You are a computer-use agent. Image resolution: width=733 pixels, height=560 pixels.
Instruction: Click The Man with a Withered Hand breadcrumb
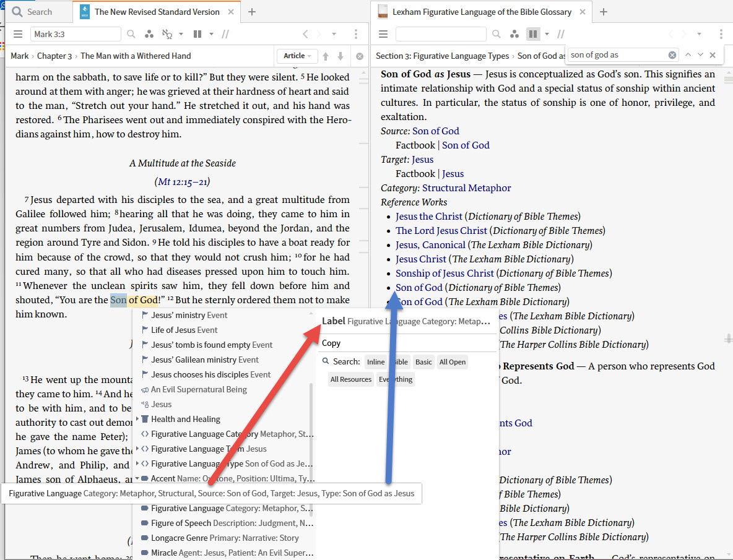(x=136, y=56)
